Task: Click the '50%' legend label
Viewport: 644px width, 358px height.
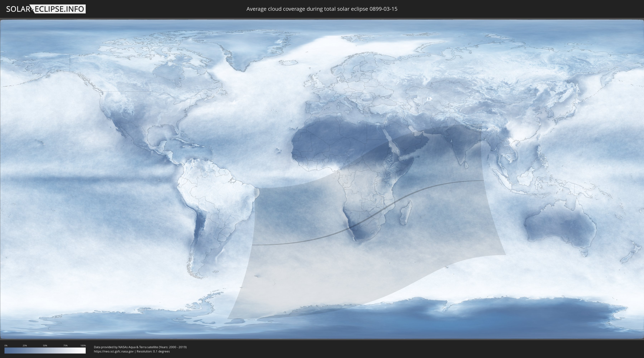Action: (x=45, y=345)
